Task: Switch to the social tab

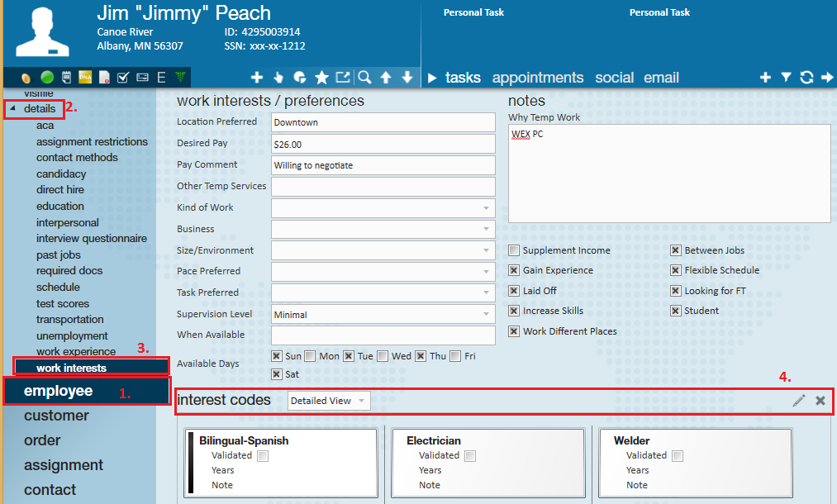Action: [615, 78]
